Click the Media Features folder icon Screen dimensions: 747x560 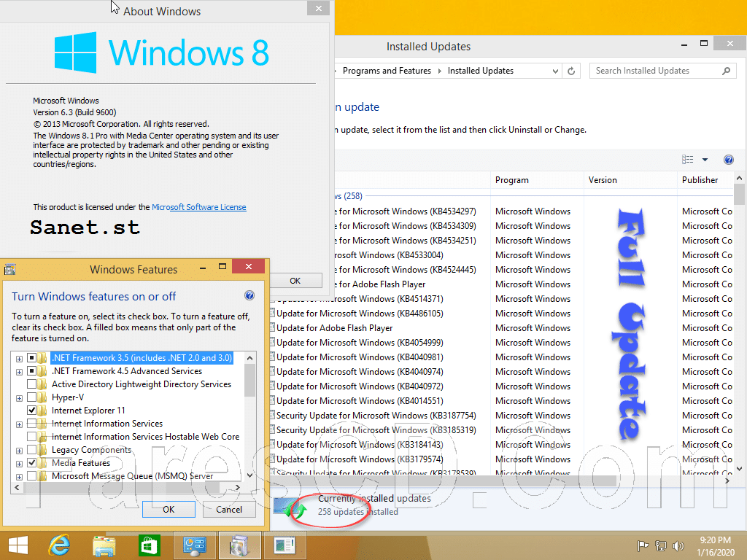point(43,463)
